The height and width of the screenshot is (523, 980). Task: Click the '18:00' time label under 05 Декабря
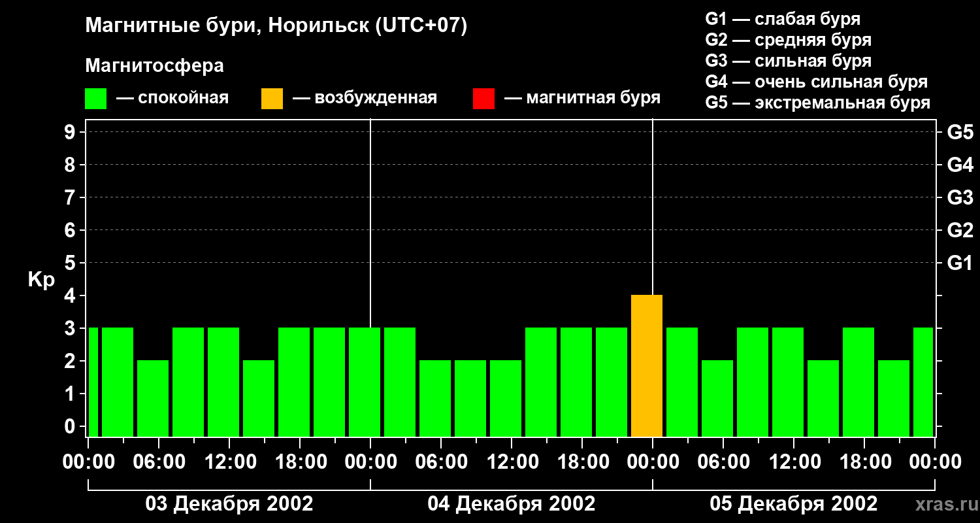864,462
